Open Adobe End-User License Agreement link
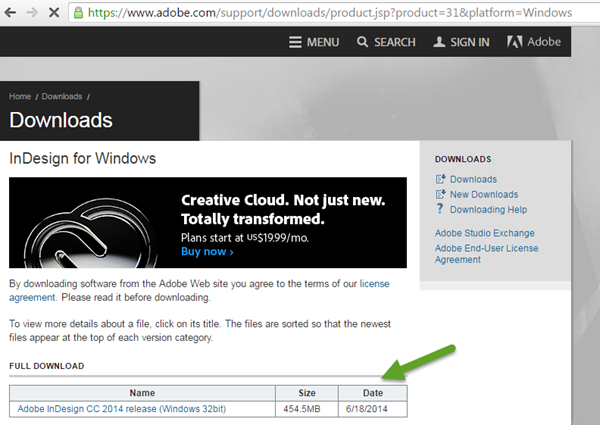The image size is (600, 425). pyautogui.click(x=486, y=254)
